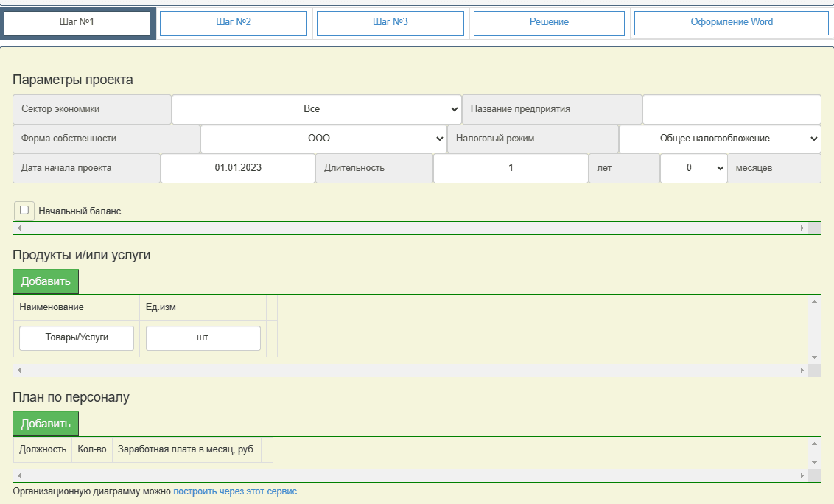Click right scroll arrow of products table

pos(803,371)
